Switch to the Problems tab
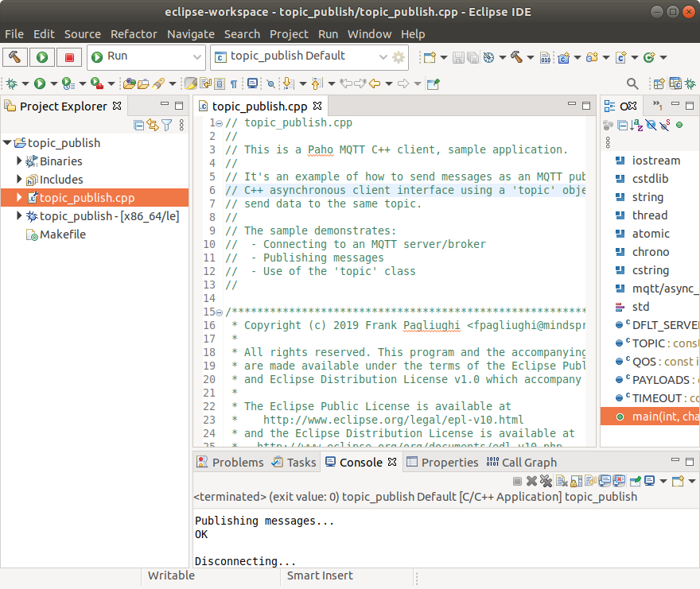The width and height of the screenshot is (700, 589). 231,463
